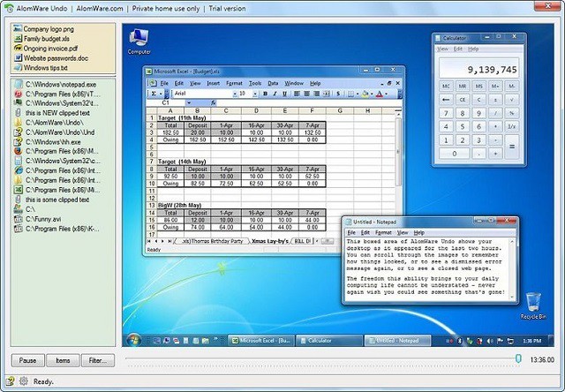This screenshot has width=565, height=392.
Task: Click Center alignment in Excel toolbar
Action: [x=306, y=94]
